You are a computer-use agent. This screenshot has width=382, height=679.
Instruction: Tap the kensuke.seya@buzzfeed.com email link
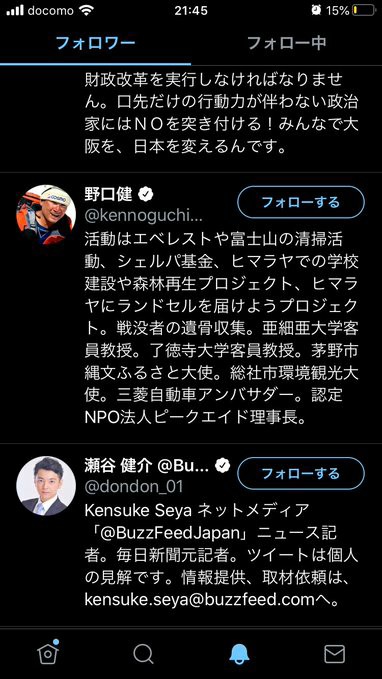(199, 600)
